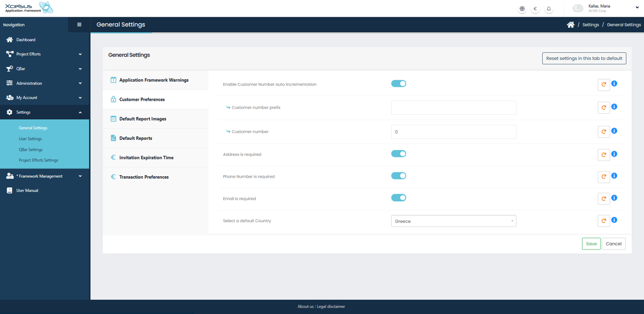Disable Customer Number auto incrementation toggle

398,84
